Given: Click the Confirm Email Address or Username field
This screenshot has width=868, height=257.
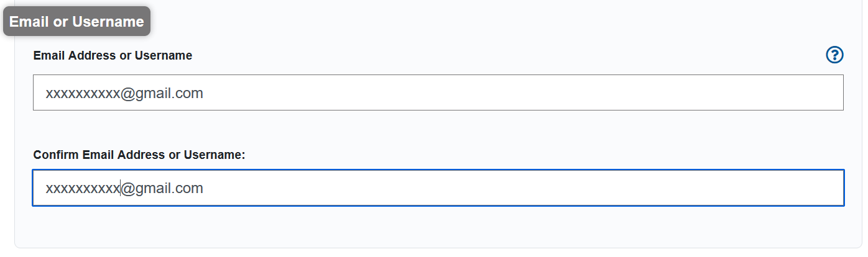Looking at the screenshot, I should coord(438,187).
